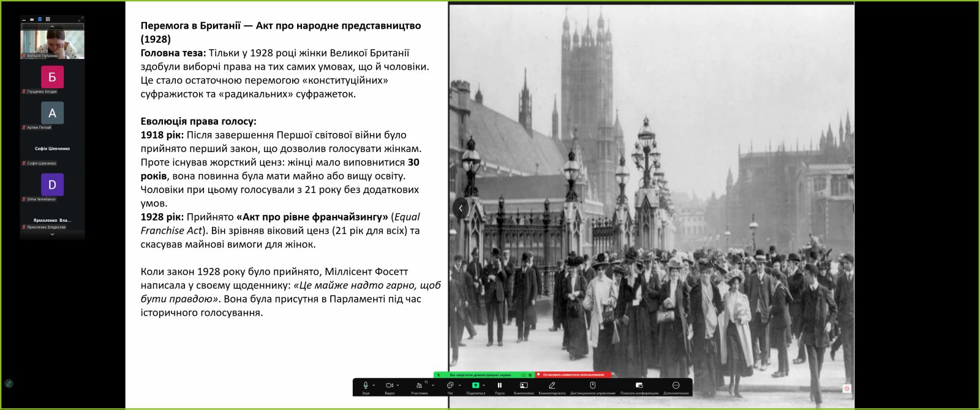Click the red stop sharing button
The image size is (980, 410).
coord(573,374)
